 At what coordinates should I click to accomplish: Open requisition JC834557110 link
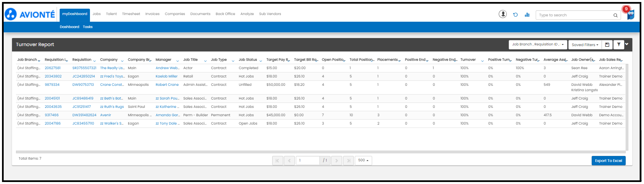tap(83, 124)
